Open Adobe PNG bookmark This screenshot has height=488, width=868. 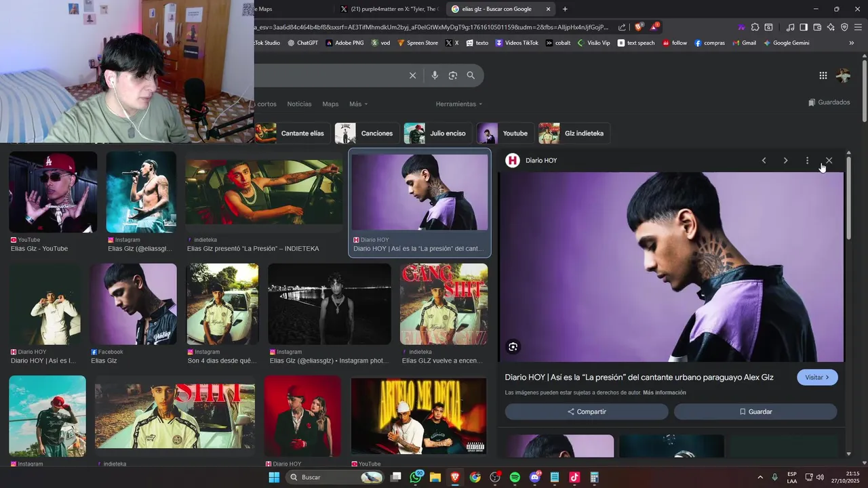344,43
